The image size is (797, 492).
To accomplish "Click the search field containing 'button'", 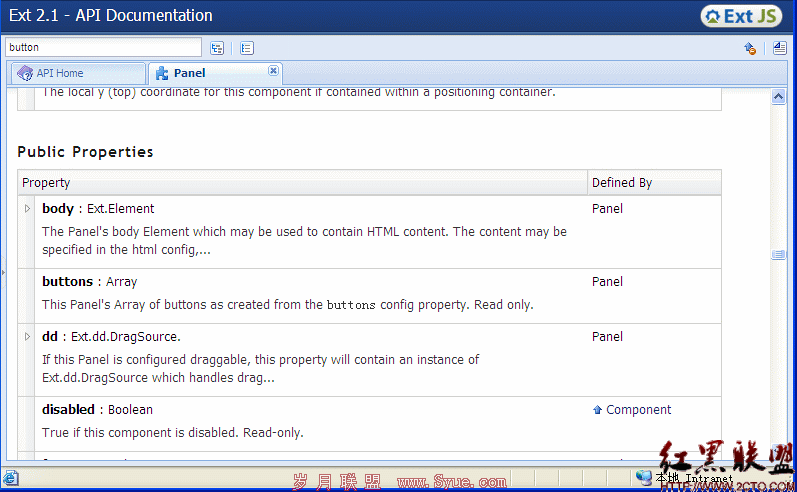I will point(103,47).
